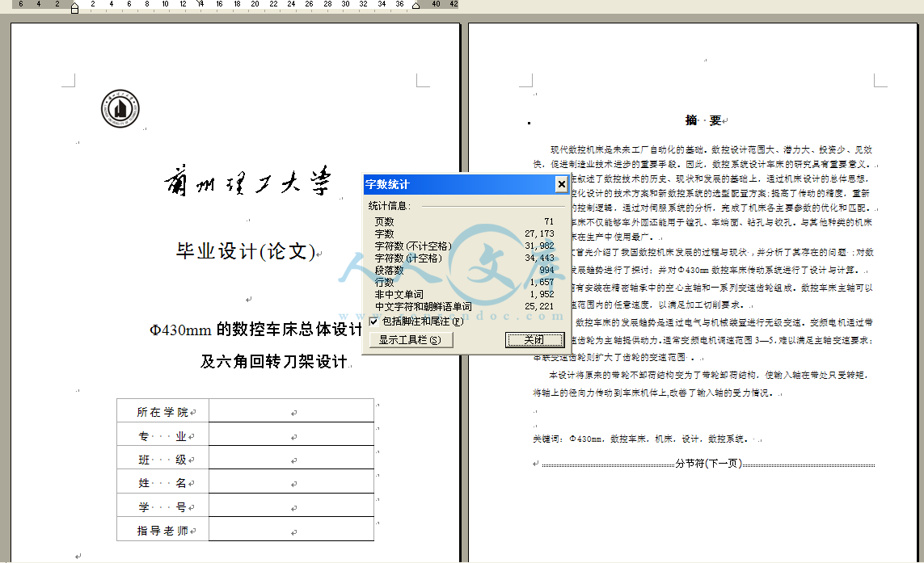Screen dimensions: 924x563
Task: Click the 字符数(计空格) value 34,443
Action: pyautogui.click(x=539, y=258)
